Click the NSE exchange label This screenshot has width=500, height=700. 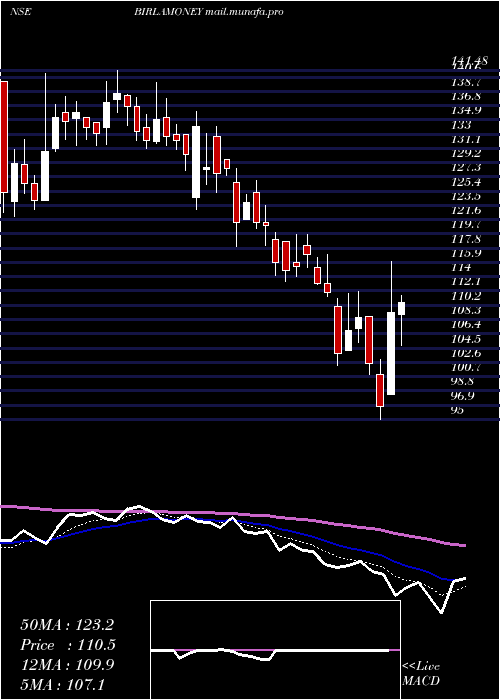pyautogui.click(x=21, y=12)
